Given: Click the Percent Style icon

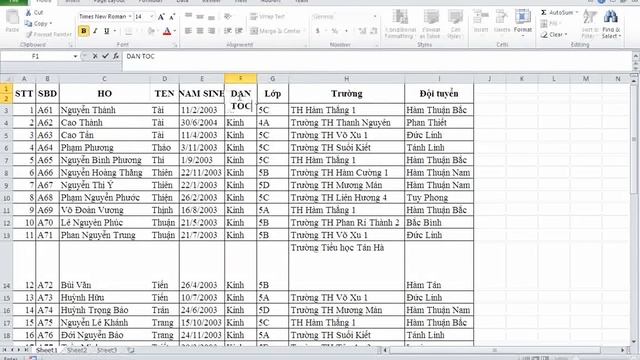Looking at the screenshot, I should coord(335,31).
